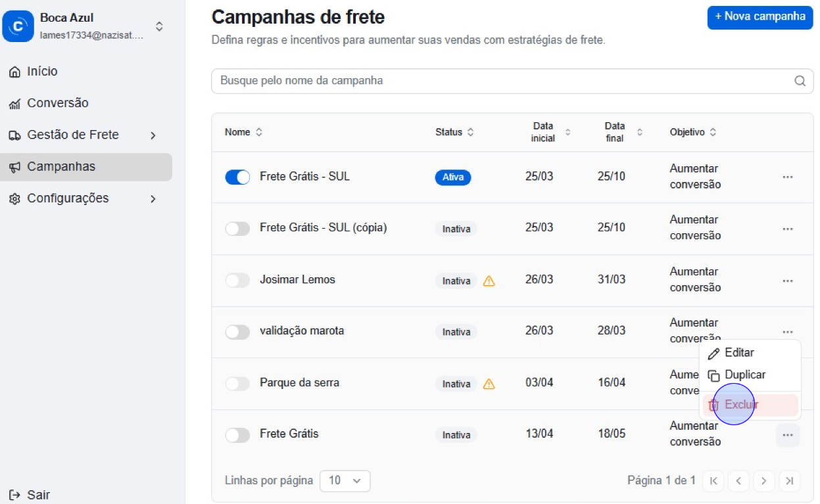Viewport: 820px width, 504px height.
Task: Go to the last page arrow
Action: point(789,481)
